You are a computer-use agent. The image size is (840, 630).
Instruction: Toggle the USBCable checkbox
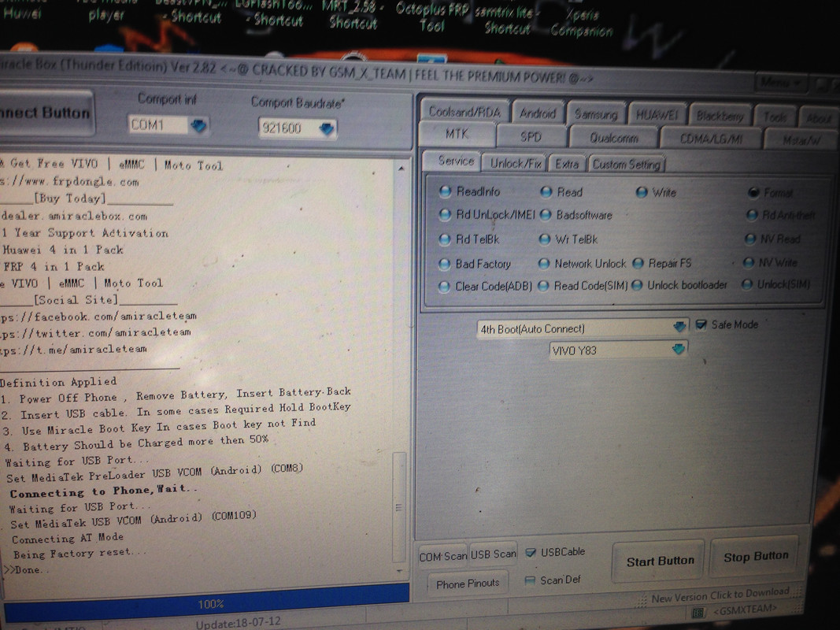[531, 552]
